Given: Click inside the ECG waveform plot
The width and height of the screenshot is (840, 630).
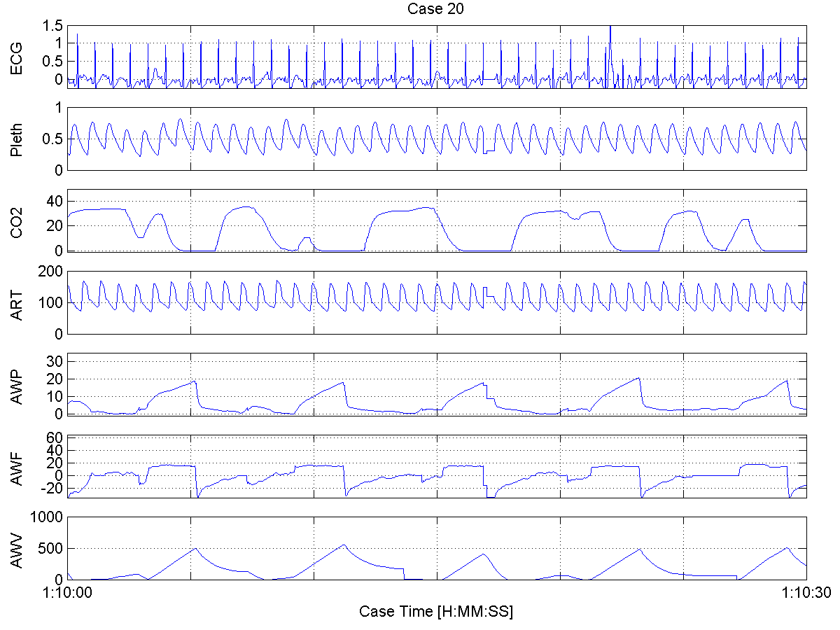Looking at the screenshot, I should (x=437, y=57).
